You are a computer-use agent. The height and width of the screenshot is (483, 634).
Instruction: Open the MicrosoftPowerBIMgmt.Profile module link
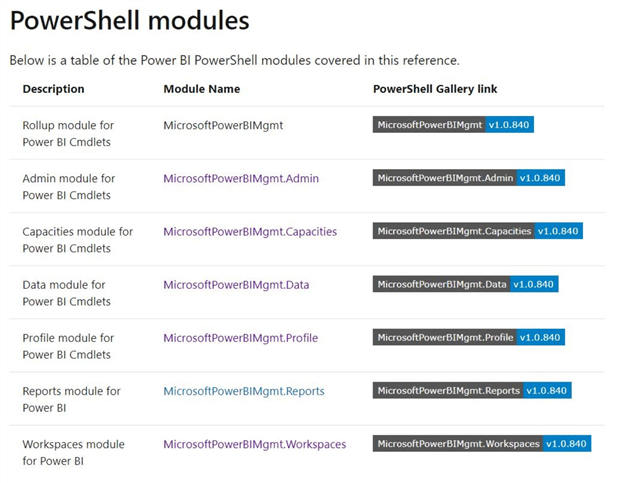point(240,338)
